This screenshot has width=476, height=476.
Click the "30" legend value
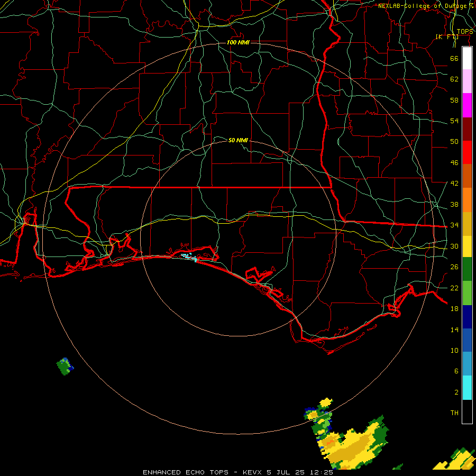(454, 246)
